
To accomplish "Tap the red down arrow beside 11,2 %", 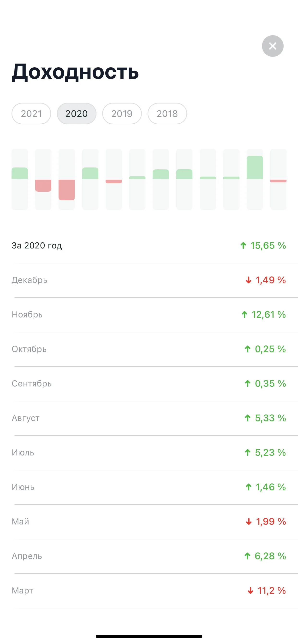I will 250,591.
